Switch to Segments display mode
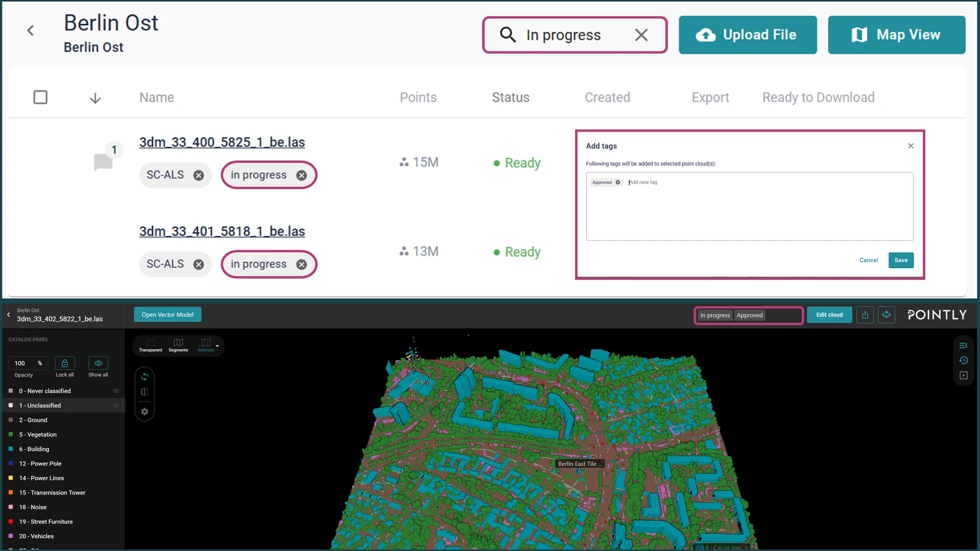 178,345
